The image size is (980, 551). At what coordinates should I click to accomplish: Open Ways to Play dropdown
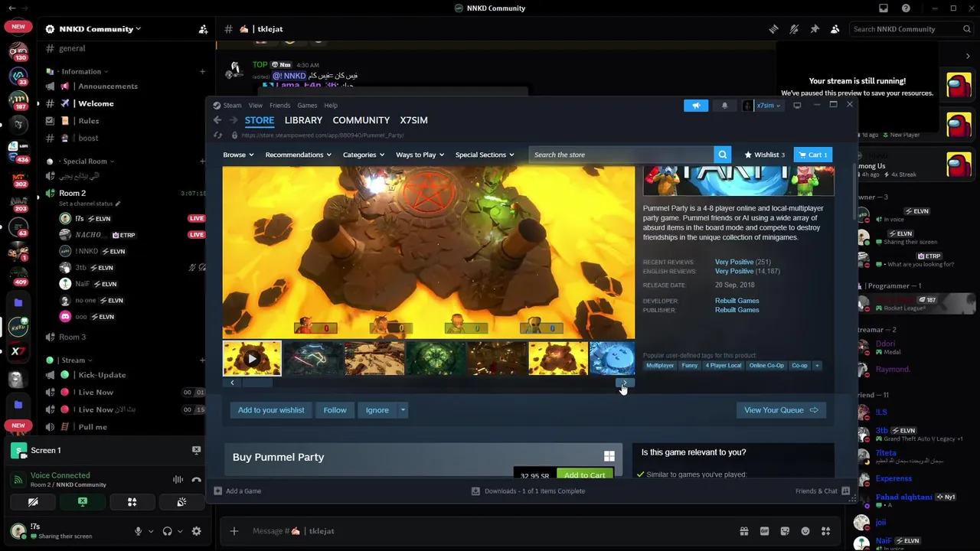pos(420,155)
